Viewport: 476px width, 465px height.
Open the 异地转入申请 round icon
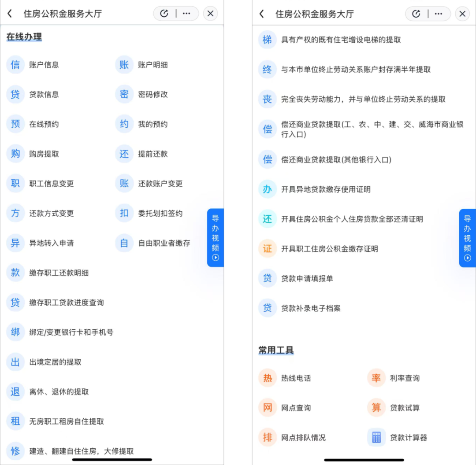(15, 243)
